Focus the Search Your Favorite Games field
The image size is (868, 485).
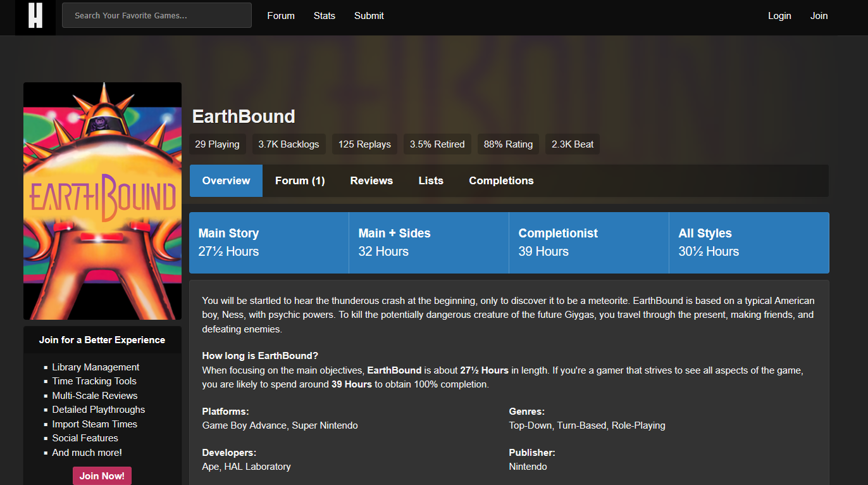(157, 15)
